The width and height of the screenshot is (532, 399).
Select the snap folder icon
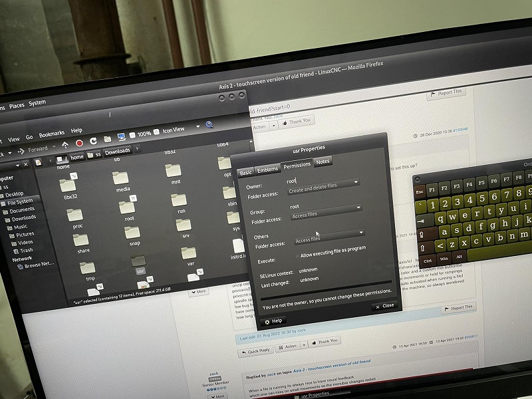coord(132,233)
